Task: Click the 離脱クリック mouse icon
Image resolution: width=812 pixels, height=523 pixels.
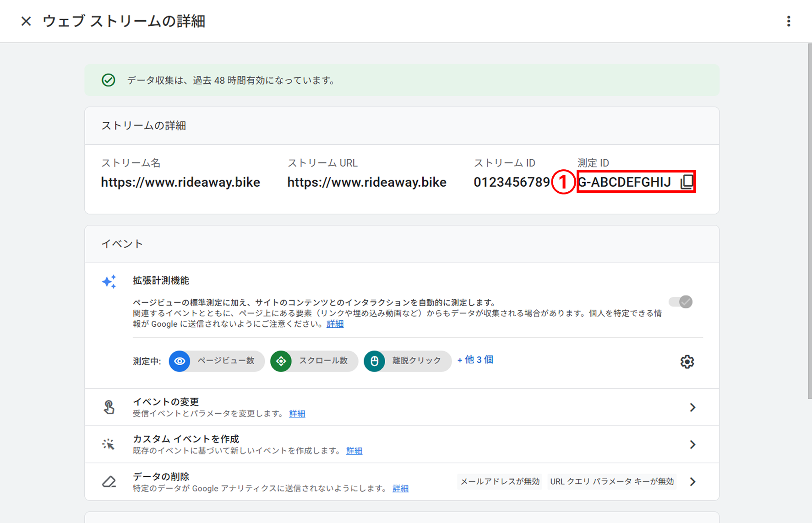Action: point(375,361)
